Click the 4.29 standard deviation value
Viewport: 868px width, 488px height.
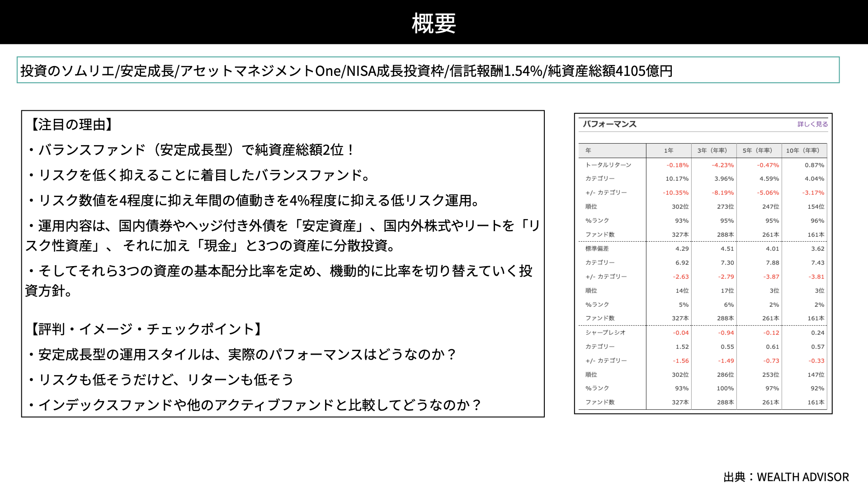click(682, 249)
